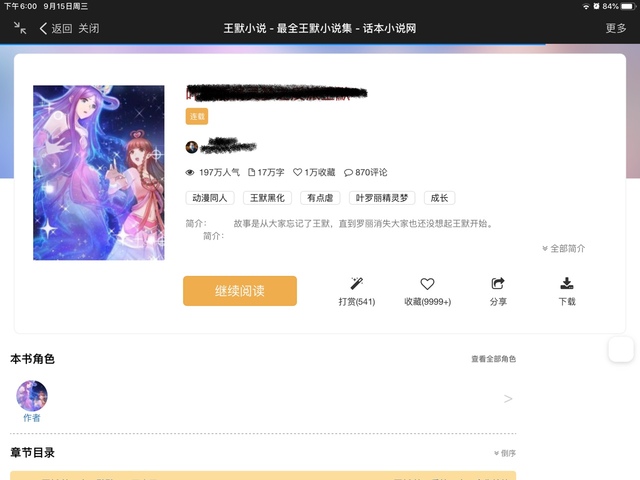Expand character list via right chevron
Viewport: 640px width, 480px height.
508,399
